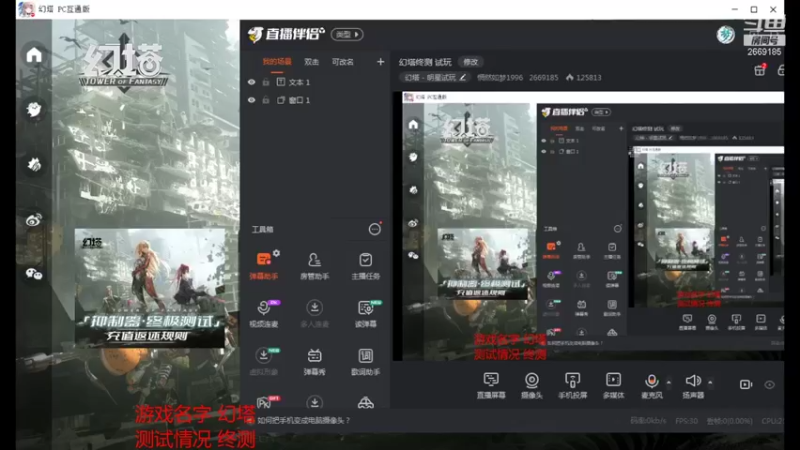Switch to the 我的场景 tab
This screenshot has height=450, width=800.
277,62
